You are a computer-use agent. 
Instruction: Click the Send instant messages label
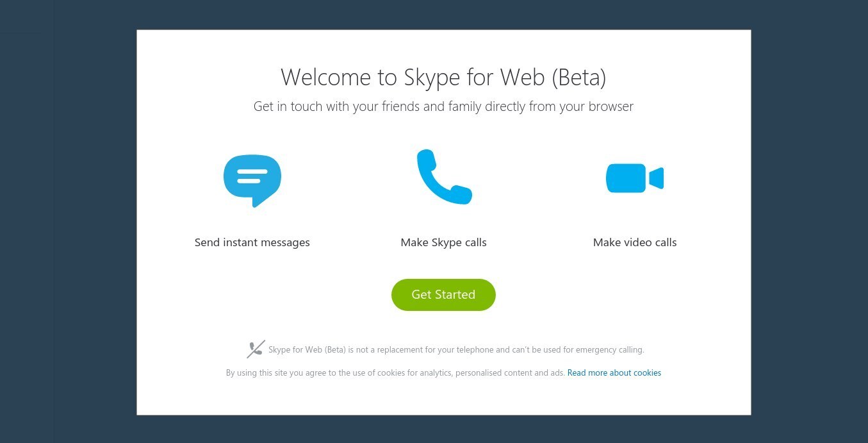[x=252, y=242]
